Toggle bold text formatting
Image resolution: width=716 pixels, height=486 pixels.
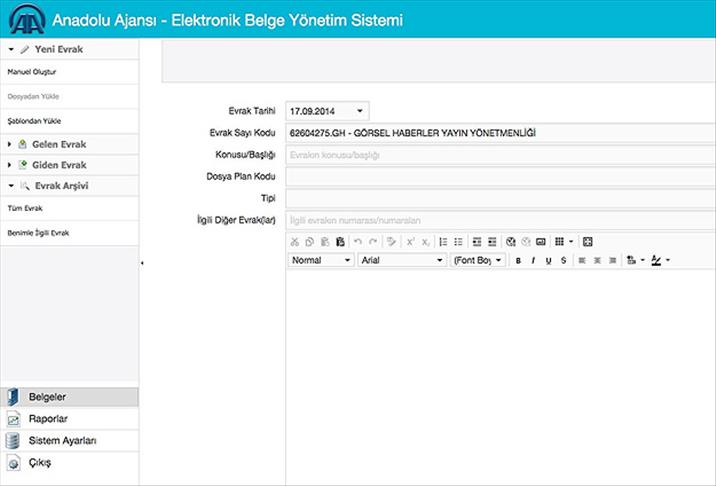[x=518, y=260]
